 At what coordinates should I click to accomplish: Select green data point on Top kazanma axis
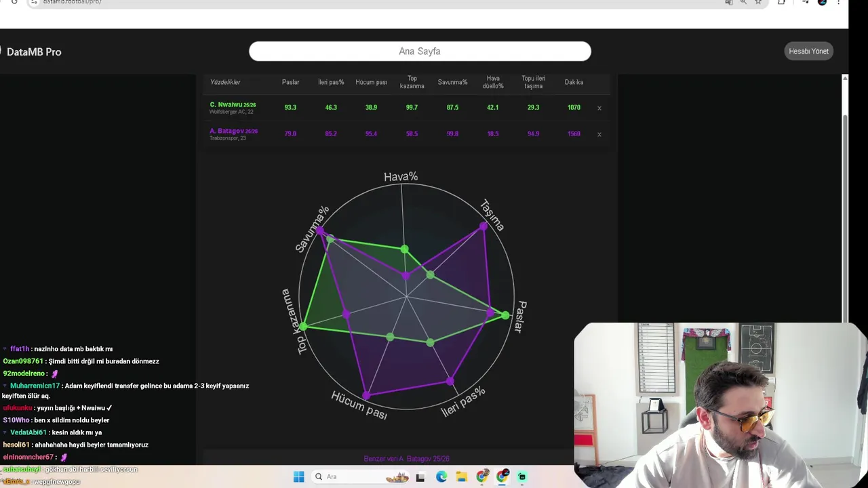(303, 327)
